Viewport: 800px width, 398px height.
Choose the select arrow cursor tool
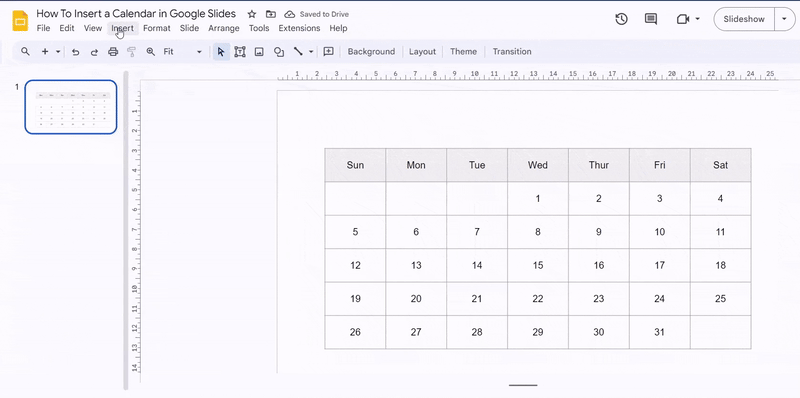coord(221,52)
